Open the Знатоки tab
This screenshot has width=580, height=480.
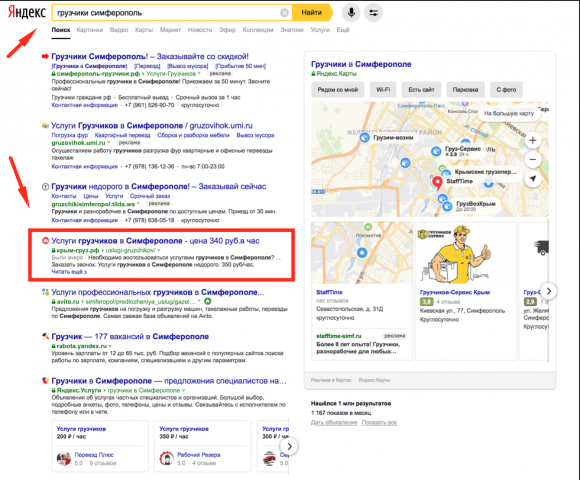[292, 30]
